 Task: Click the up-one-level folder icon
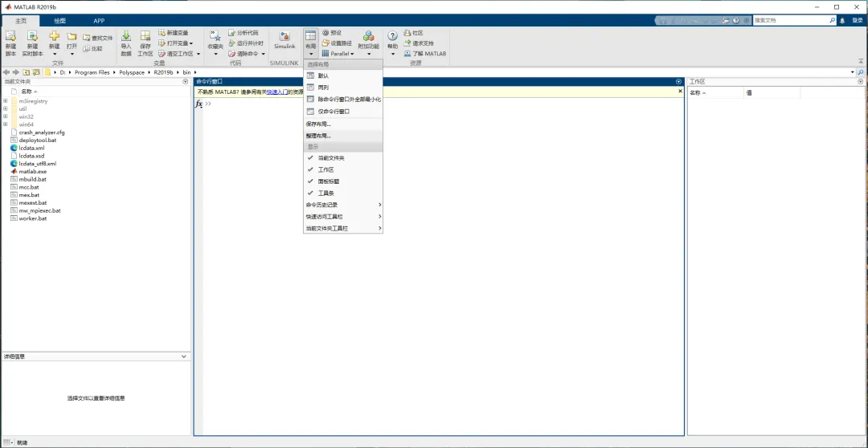(26, 72)
